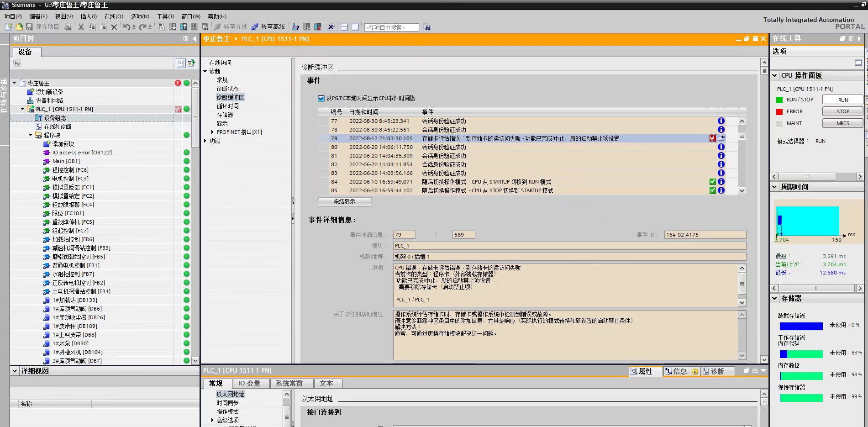Open the 在线(O) menu
The width and height of the screenshot is (868, 427).
coord(114,16)
